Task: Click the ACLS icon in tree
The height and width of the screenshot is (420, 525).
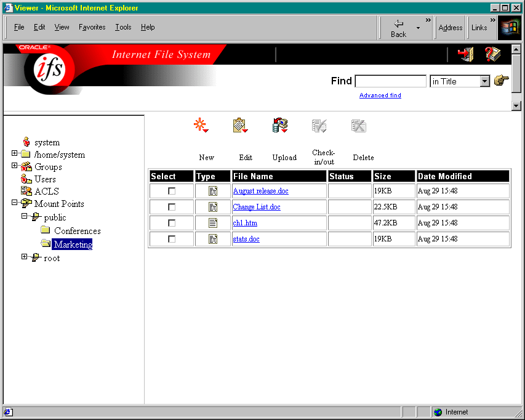Action: pyautogui.click(x=26, y=191)
